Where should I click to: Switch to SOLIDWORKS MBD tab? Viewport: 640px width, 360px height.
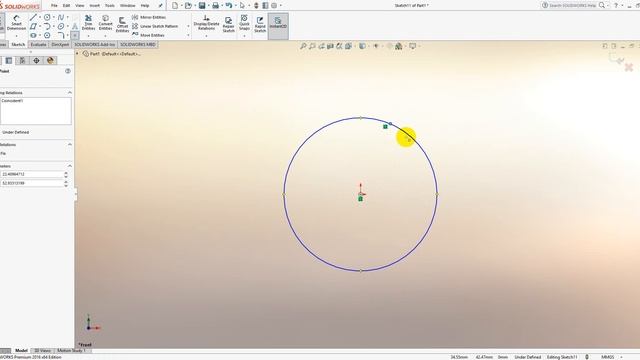(x=138, y=44)
